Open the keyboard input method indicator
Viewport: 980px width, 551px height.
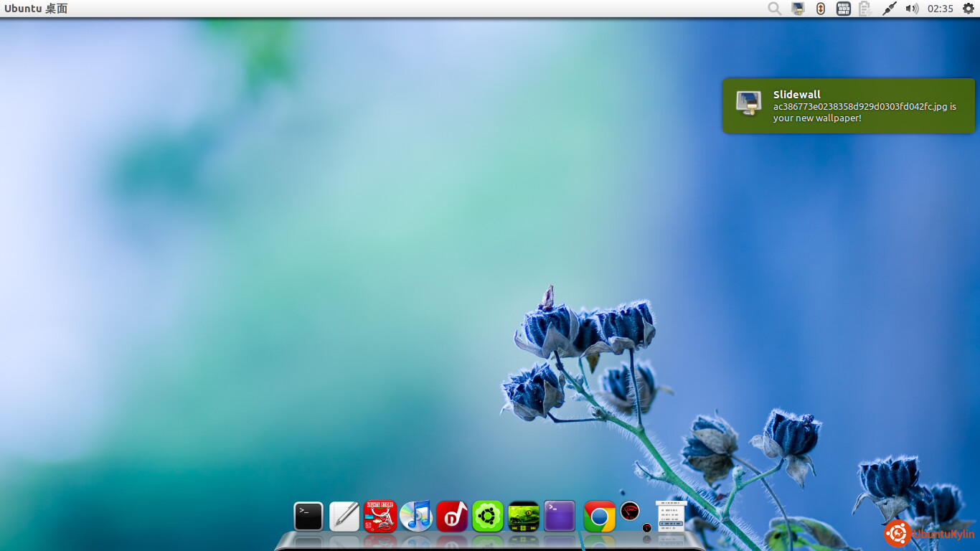click(844, 9)
